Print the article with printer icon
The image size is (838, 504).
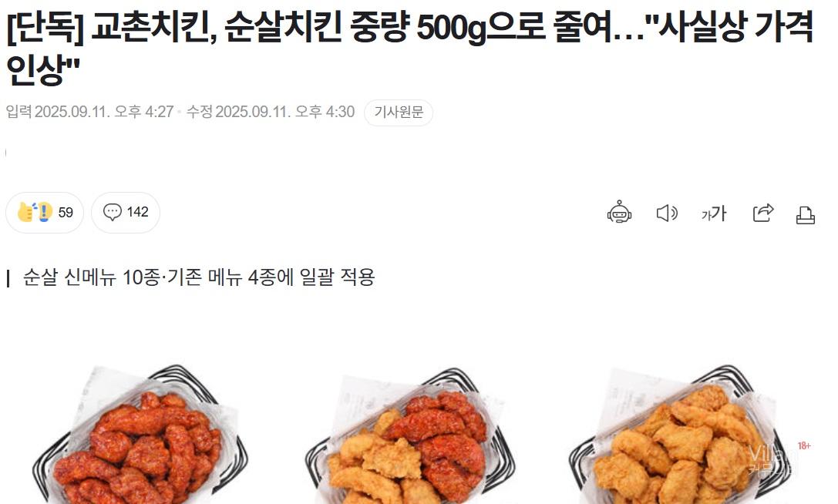(806, 215)
